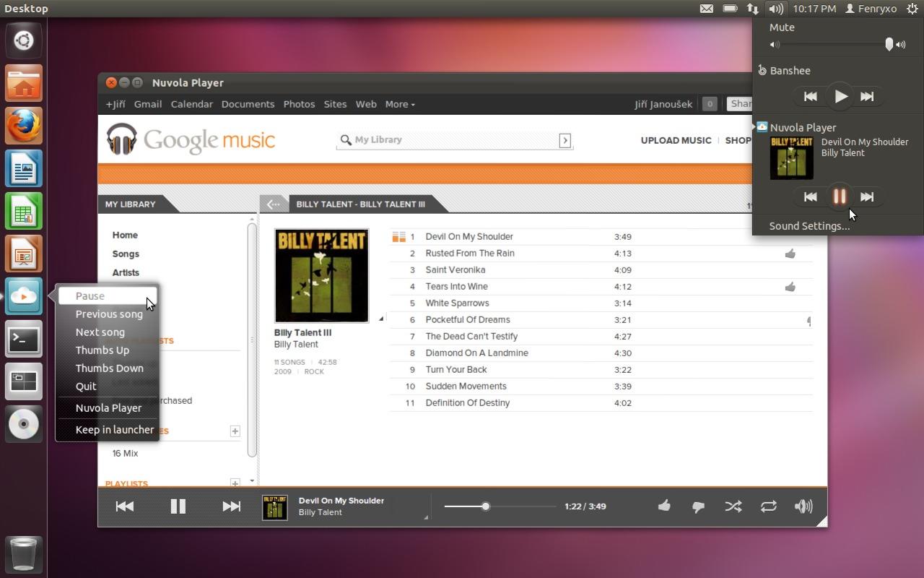924x578 pixels.
Task: Open Firefox from the launcher
Action: (x=24, y=126)
